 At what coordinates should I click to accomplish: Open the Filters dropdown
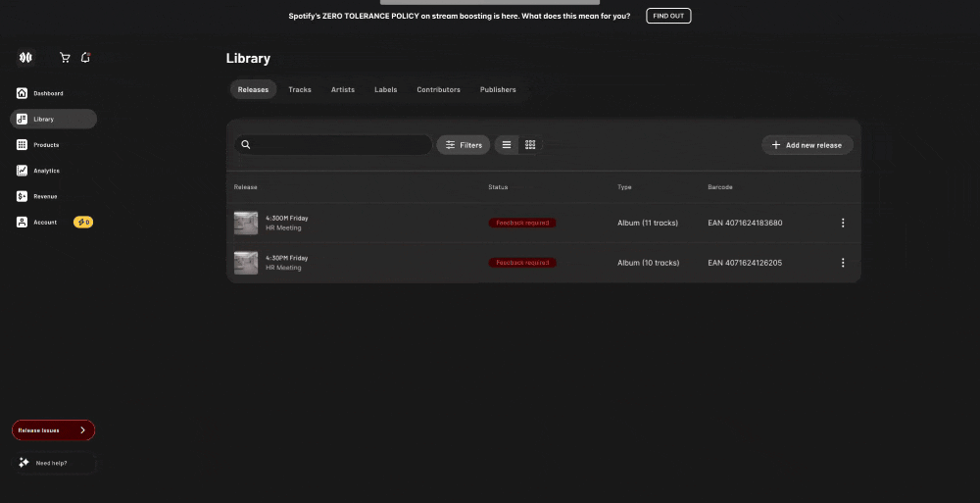[464, 144]
